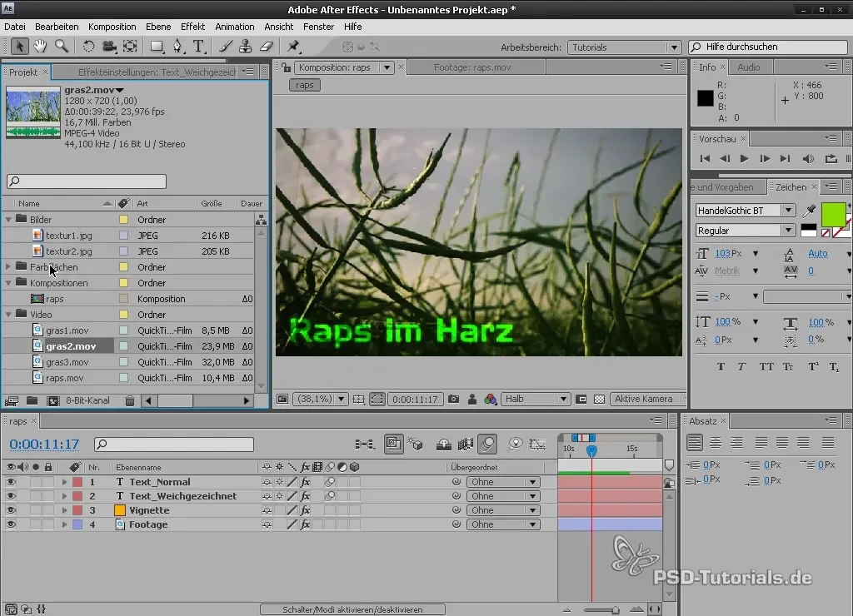The width and height of the screenshot is (853, 616).
Task: Open the Komposition menu
Action: tap(112, 27)
